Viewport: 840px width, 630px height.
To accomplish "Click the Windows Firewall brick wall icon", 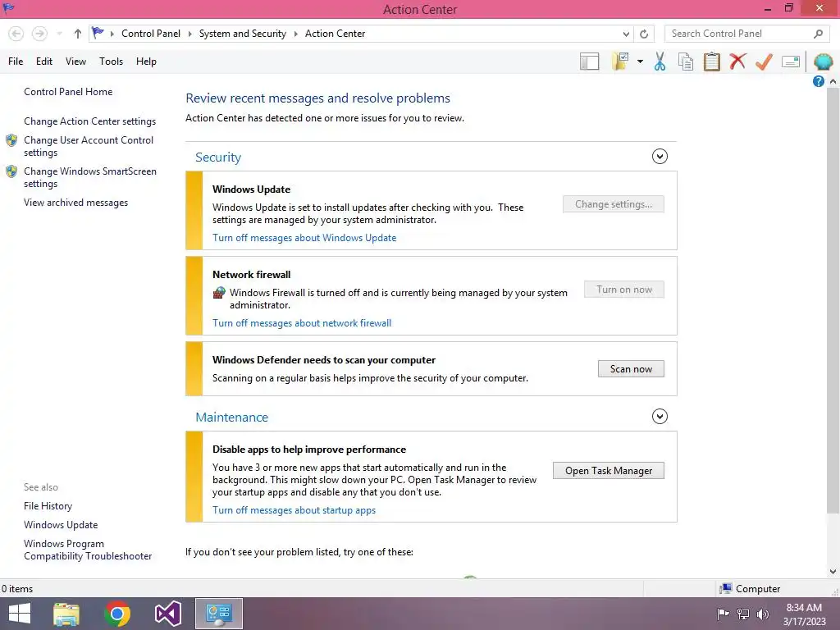I will 218,293.
